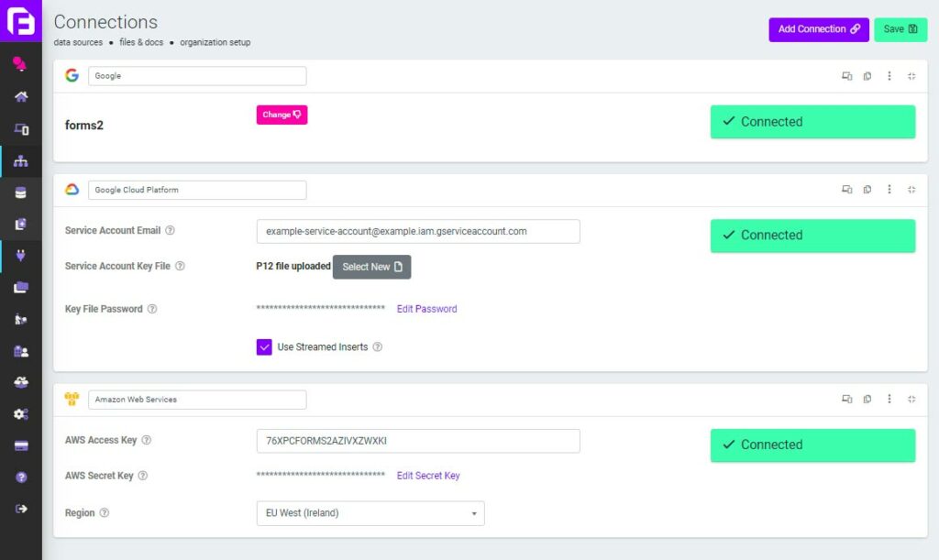Click the organization hierarchy sidebar icon
The width and height of the screenshot is (939, 560).
21,161
